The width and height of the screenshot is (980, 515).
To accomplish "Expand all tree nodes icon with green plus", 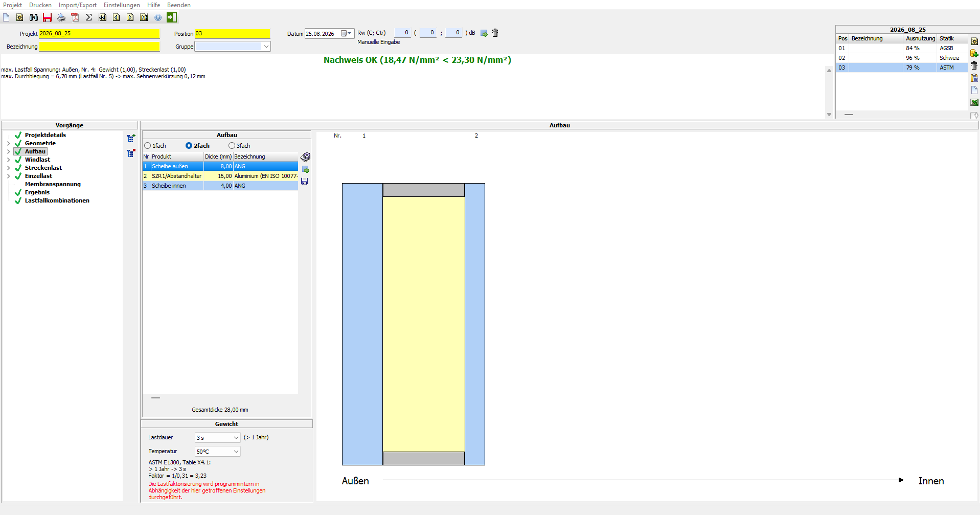I will pyautogui.click(x=131, y=138).
